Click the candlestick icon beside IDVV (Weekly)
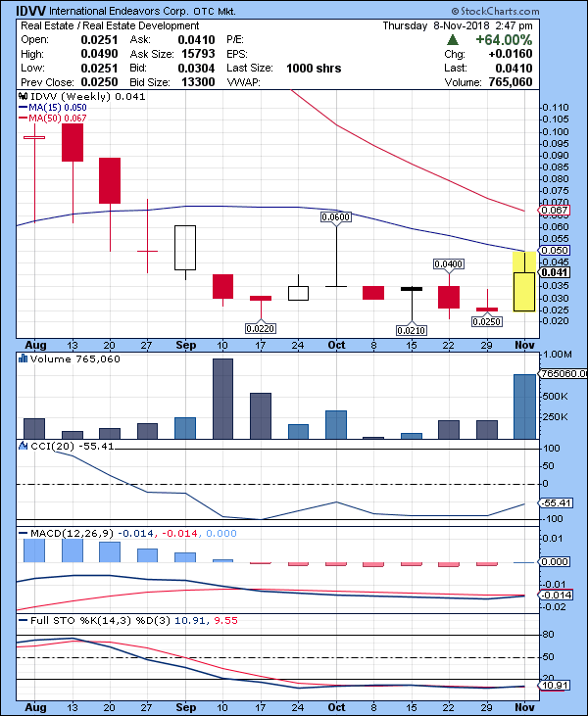Screen dimensions: 588x716 tap(23, 96)
